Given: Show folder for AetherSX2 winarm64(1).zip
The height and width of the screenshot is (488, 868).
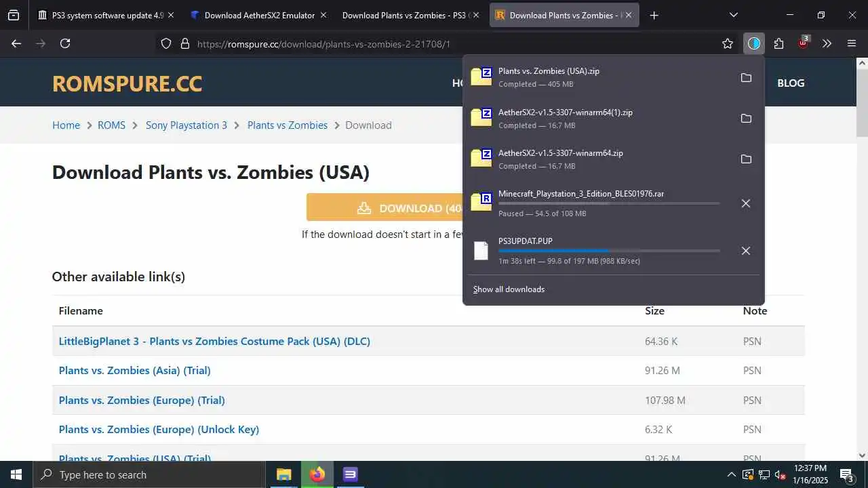Looking at the screenshot, I should coord(746,119).
